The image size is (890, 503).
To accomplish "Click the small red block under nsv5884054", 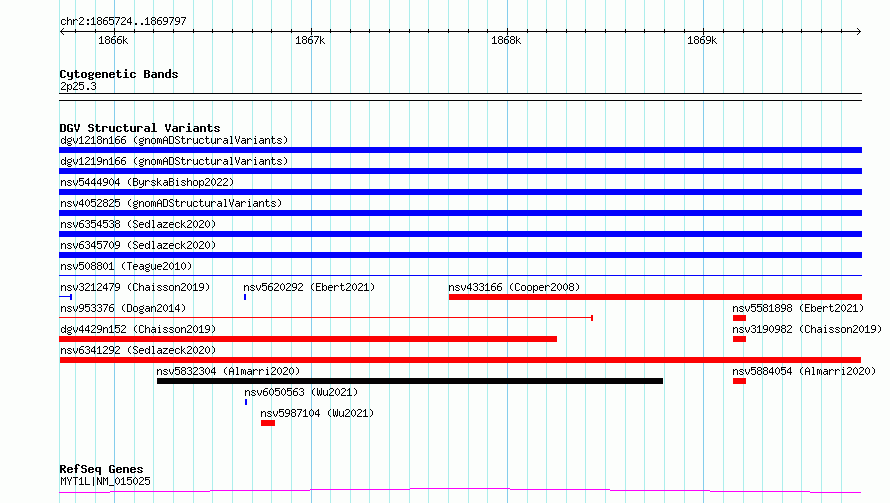I will [739, 381].
